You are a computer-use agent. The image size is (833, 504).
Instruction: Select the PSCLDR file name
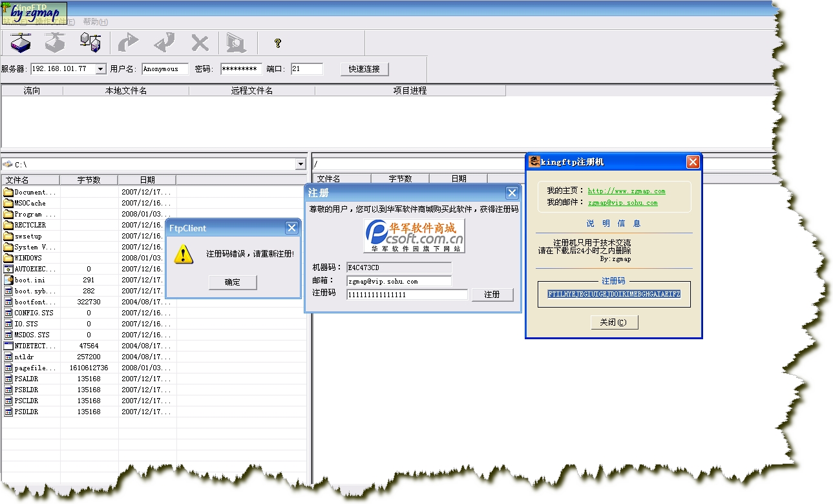point(26,401)
